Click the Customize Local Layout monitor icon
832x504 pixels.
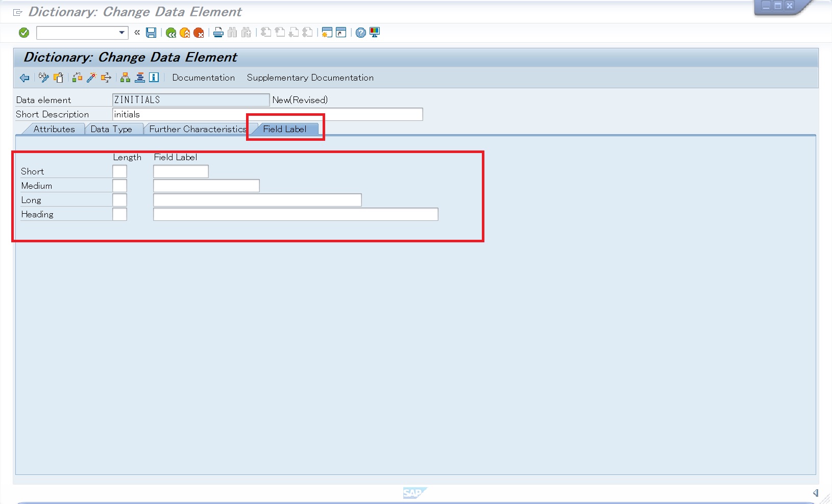click(x=375, y=33)
